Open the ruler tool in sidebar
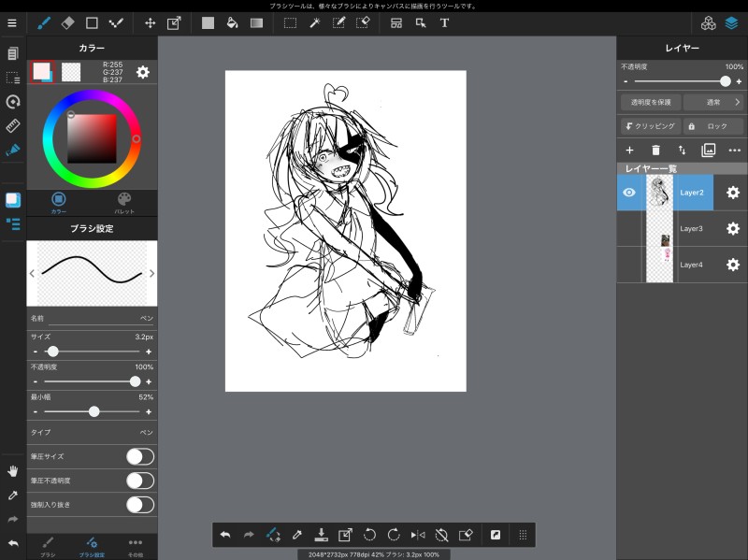This screenshot has width=748, height=560. [x=12, y=125]
